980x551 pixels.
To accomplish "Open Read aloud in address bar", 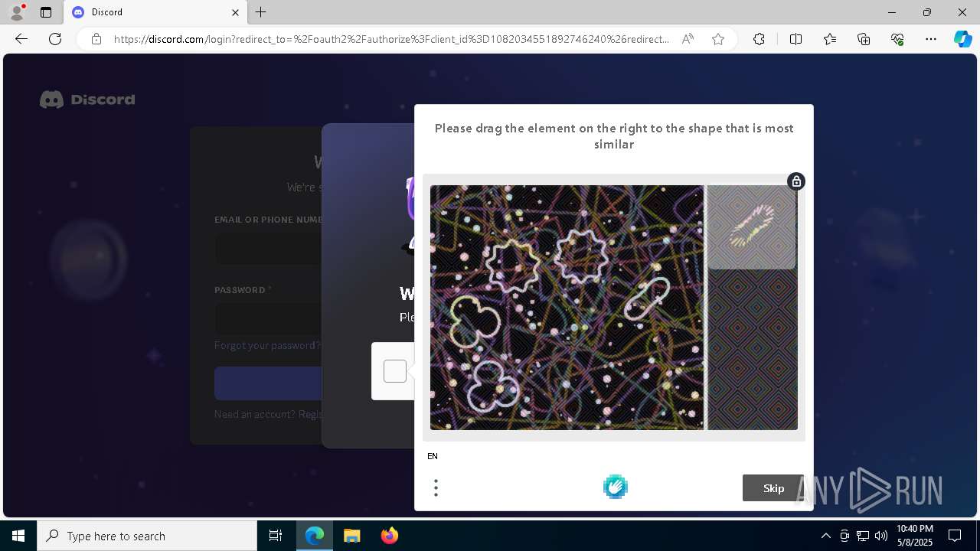I will tap(688, 39).
